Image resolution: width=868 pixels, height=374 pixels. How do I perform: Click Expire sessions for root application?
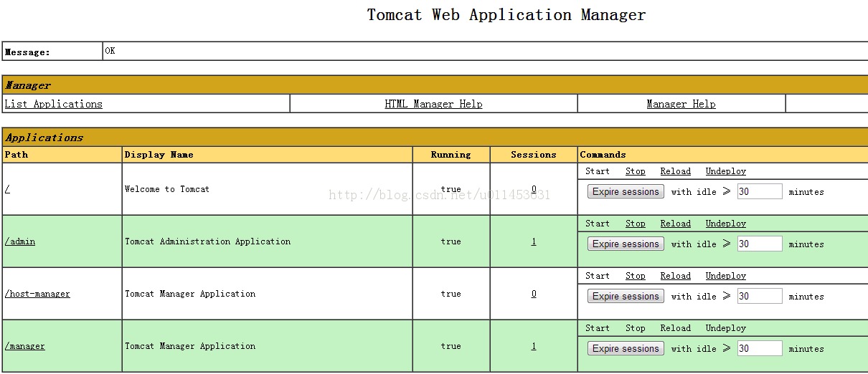626,192
